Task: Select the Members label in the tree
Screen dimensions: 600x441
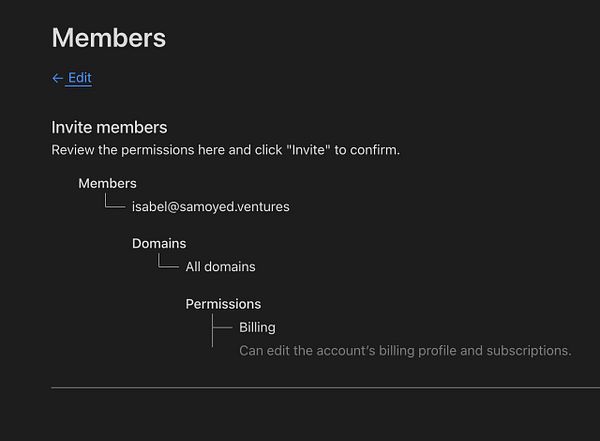Action: click(x=107, y=183)
